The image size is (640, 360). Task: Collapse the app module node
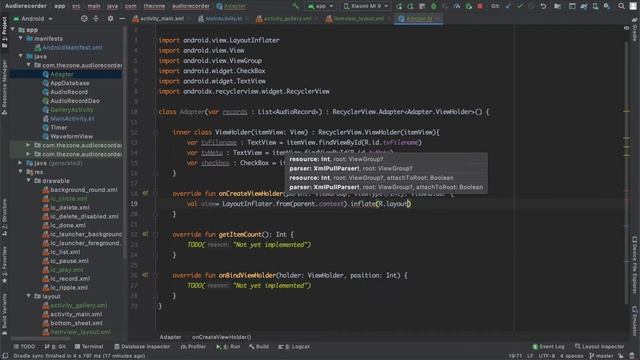13,29
